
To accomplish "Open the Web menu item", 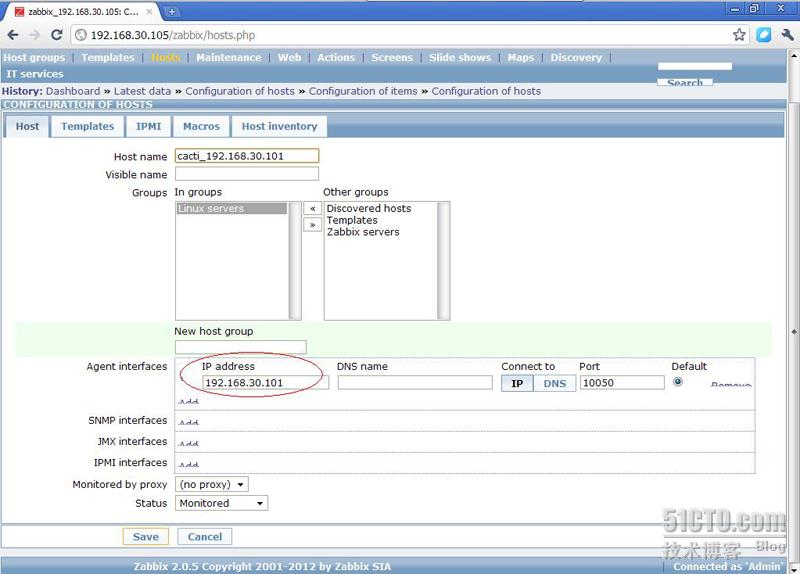I will (289, 58).
